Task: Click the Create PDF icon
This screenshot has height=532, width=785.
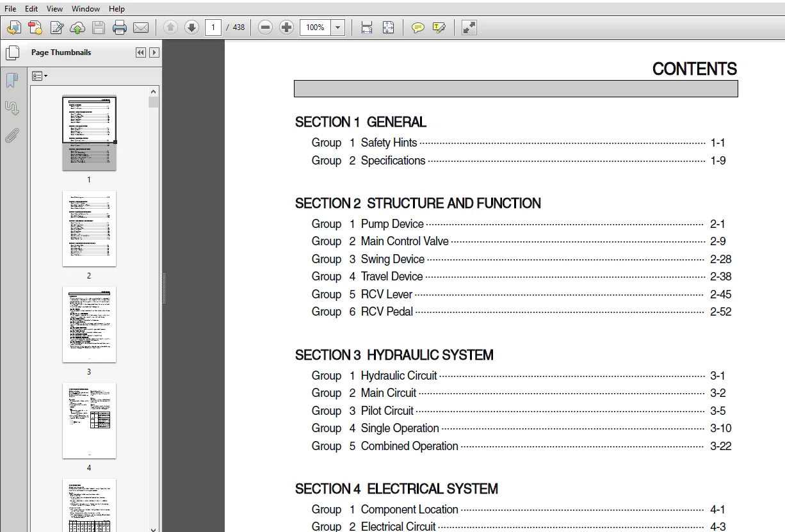Action: [35, 28]
